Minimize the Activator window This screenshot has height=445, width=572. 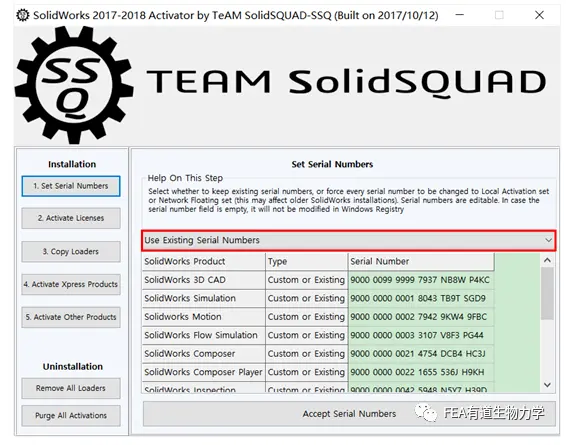(x=460, y=15)
